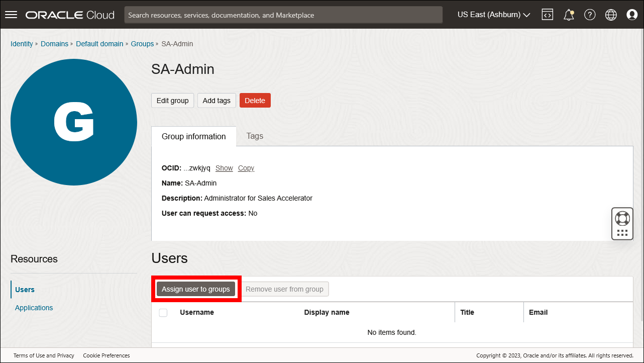Click the resources search field
Image resolution: width=644 pixels, height=363 pixels.
coord(283,15)
